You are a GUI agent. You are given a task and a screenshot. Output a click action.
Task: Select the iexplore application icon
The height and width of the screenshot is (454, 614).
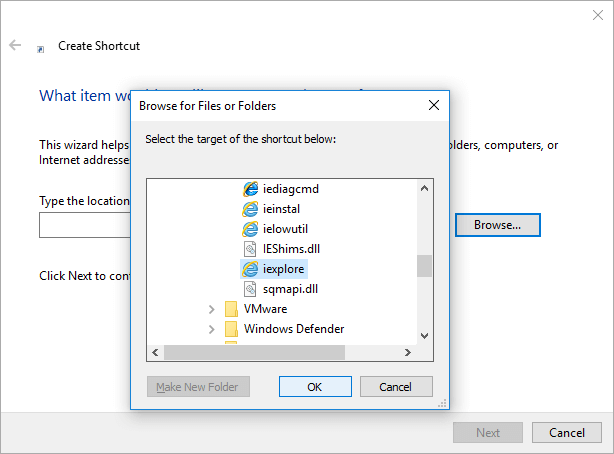pos(251,269)
